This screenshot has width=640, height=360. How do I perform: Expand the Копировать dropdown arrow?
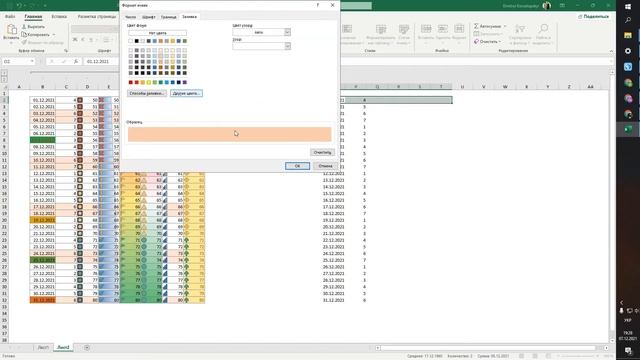pyautogui.click(x=54, y=35)
